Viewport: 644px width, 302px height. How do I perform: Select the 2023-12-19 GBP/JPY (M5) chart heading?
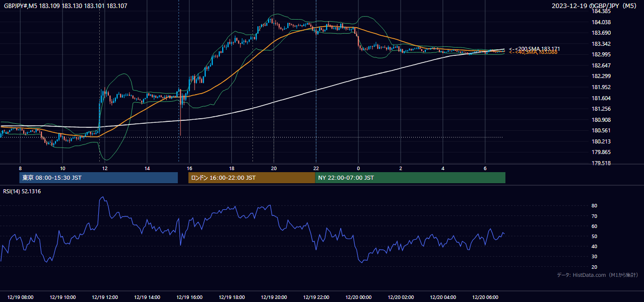595,6
